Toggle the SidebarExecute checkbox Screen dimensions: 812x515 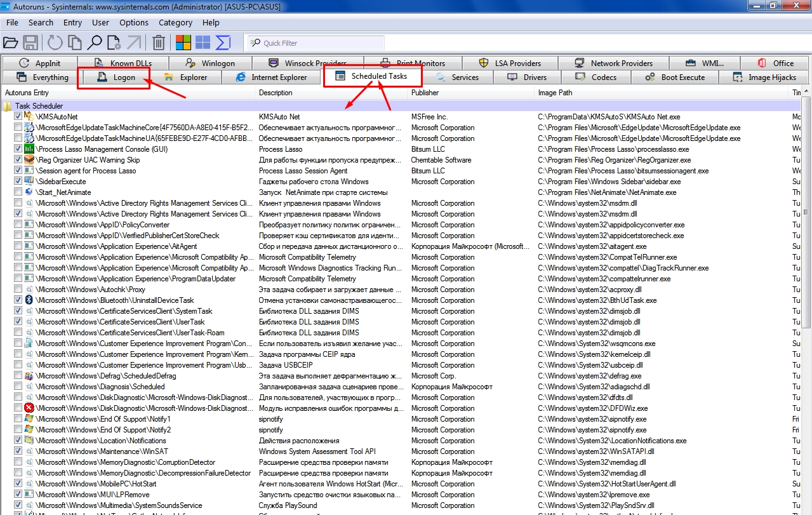coord(18,182)
